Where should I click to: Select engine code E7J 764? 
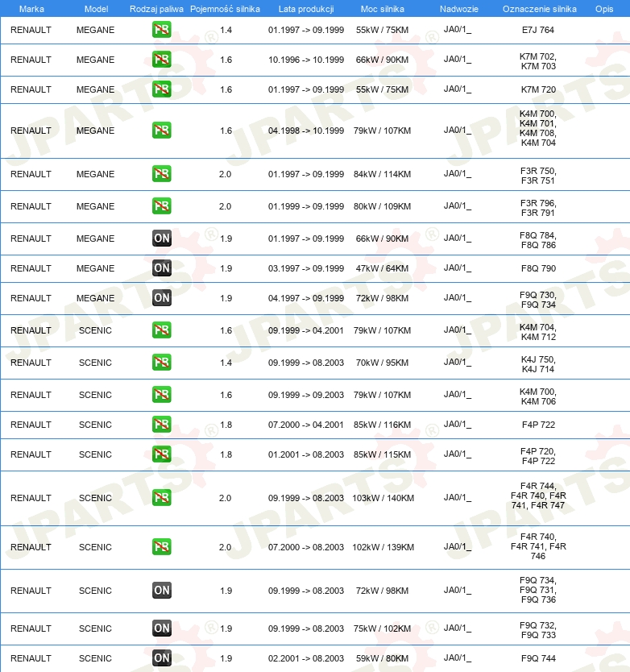(x=538, y=30)
